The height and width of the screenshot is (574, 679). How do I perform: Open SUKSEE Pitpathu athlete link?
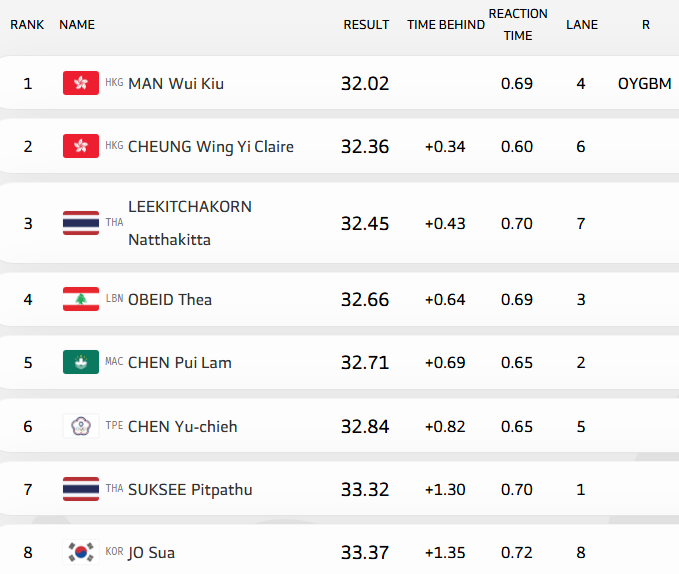pyautogui.click(x=190, y=489)
